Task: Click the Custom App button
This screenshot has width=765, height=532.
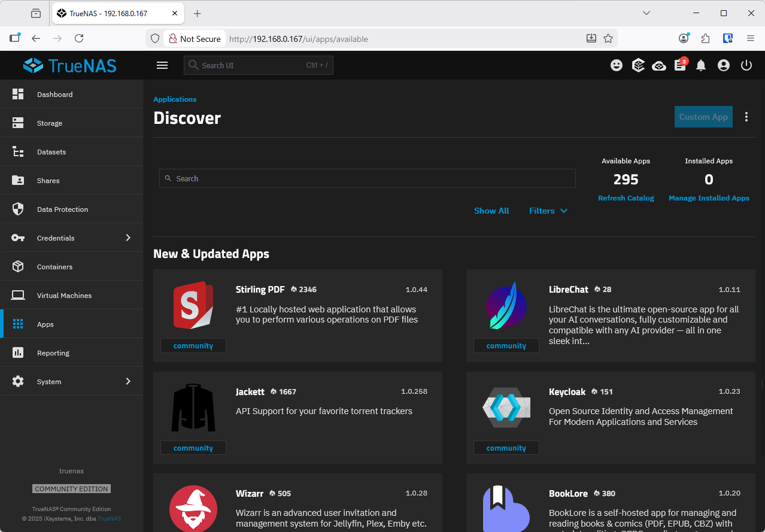Action: point(703,117)
